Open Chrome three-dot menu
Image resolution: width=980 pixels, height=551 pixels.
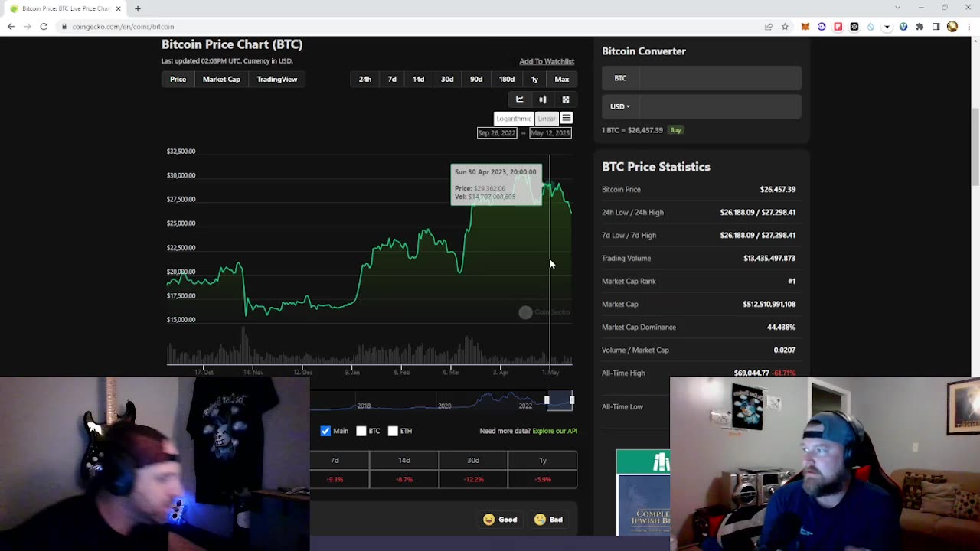click(968, 27)
